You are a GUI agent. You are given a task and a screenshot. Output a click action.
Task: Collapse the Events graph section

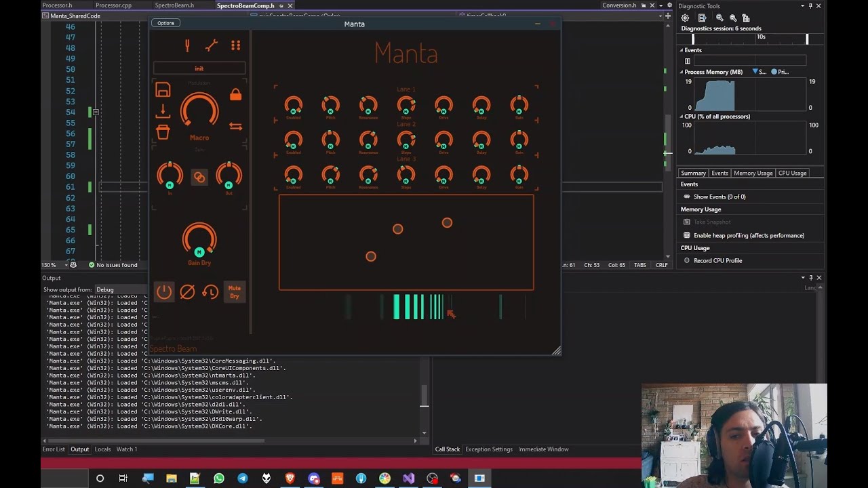[x=682, y=50]
